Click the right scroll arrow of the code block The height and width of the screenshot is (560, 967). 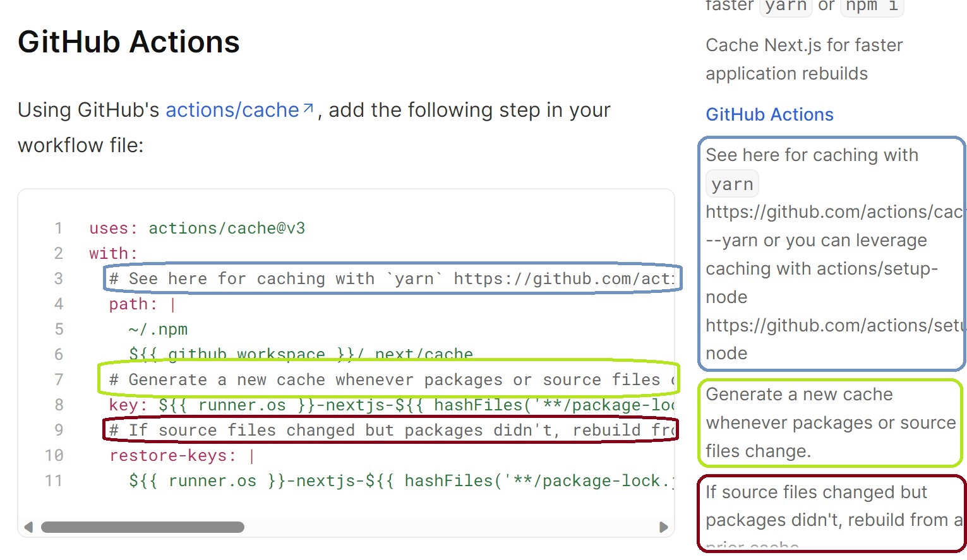[x=664, y=526]
